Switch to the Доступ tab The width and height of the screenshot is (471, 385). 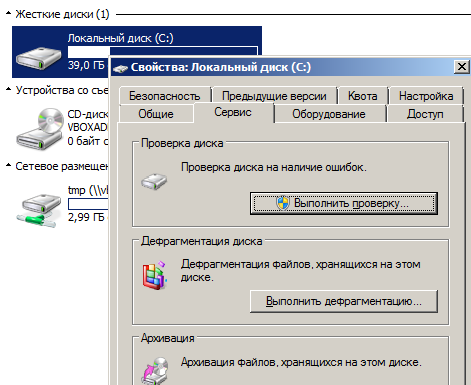(425, 114)
